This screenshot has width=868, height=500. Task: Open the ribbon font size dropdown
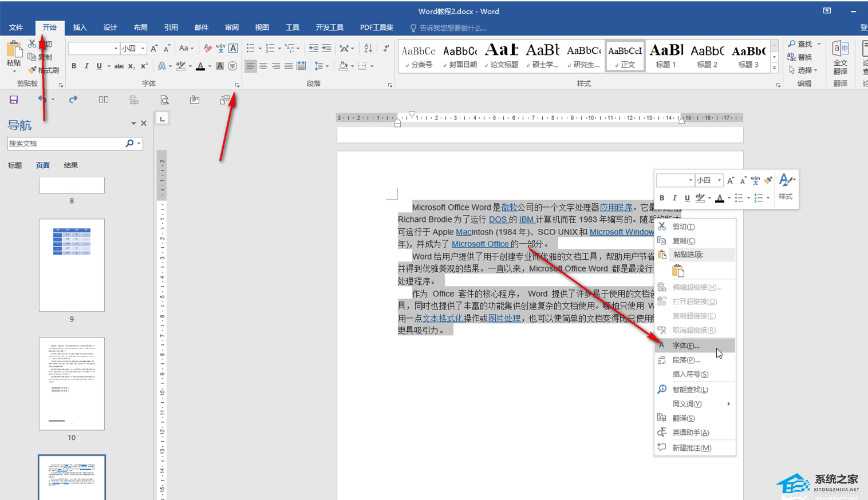coord(143,49)
